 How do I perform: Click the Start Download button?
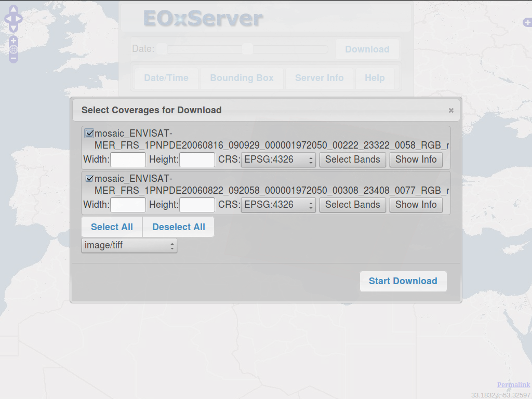click(x=403, y=281)
